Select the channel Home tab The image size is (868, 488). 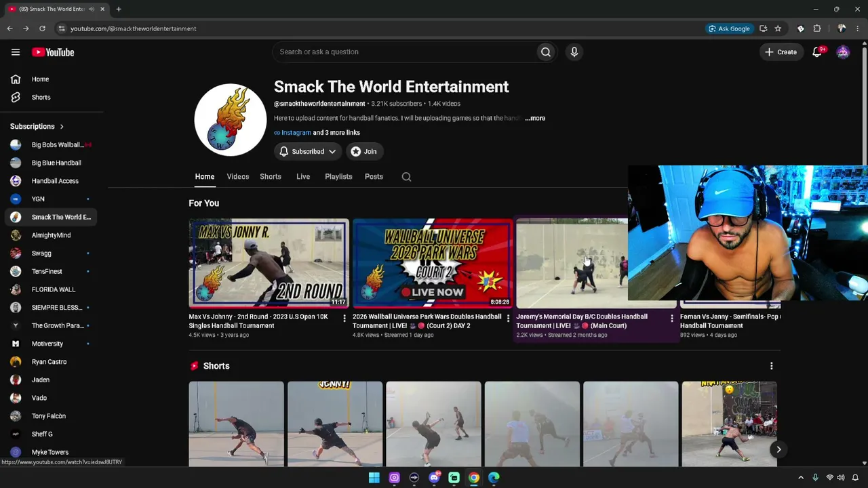click(205, 177)
